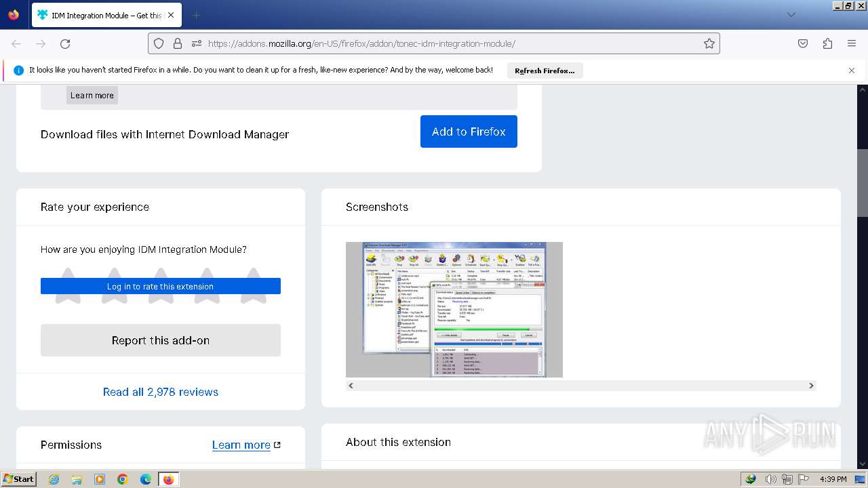Click the screenshots horizontal scrollbar track

(x=580, y=386)
